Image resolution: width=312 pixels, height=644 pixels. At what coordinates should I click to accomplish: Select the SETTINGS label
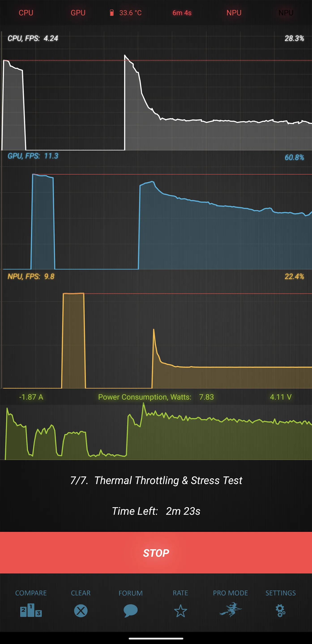coord(280,593)
